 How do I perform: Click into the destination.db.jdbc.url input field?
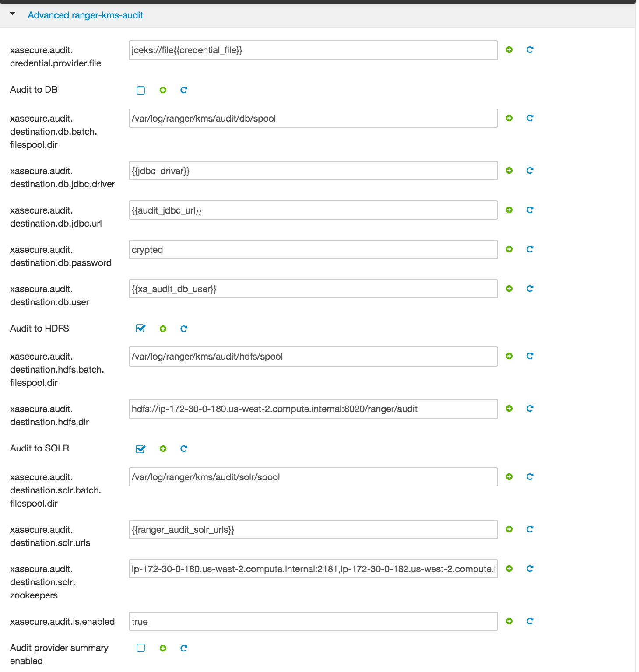pyautogui.click(x=313, y=210)
